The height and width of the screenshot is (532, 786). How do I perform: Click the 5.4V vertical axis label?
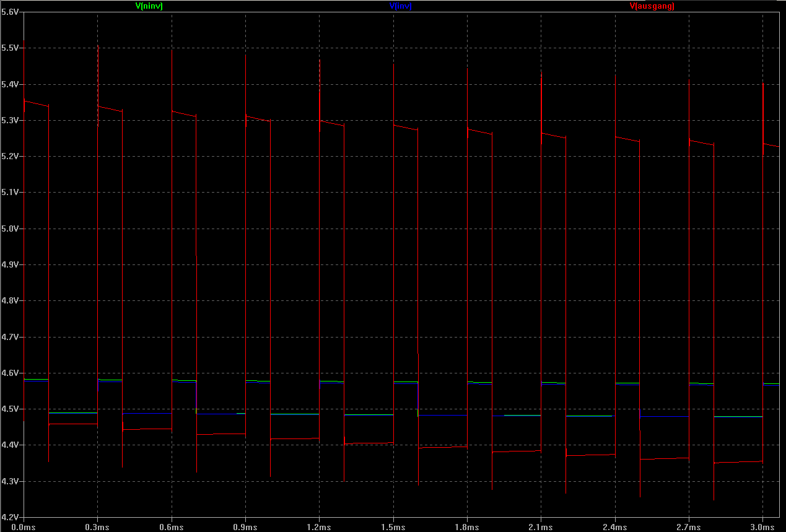click(x=10, y=84)
